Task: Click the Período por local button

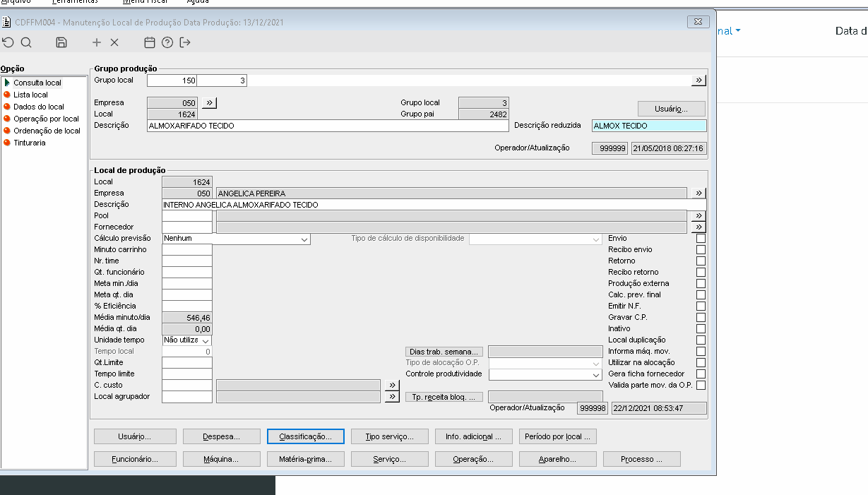Action: (558, 436)
